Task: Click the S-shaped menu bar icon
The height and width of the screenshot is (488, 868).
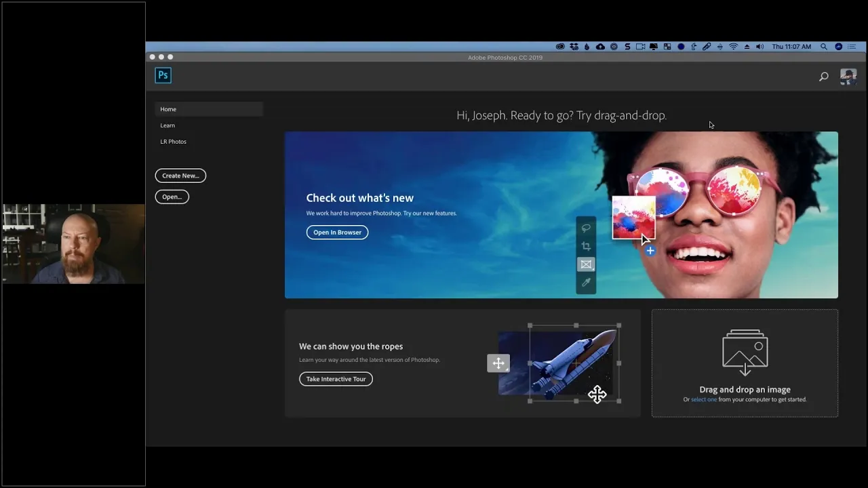Action: (x=627, y=47)
